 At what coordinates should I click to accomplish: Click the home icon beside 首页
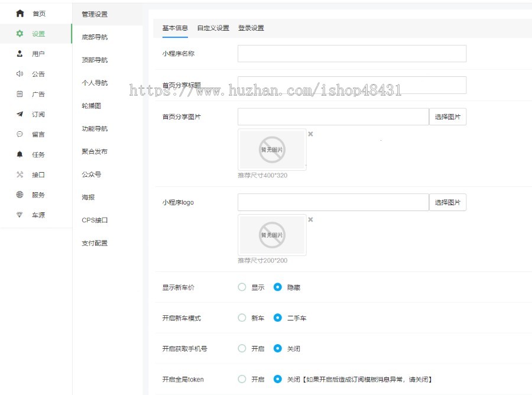pos(20,13)
